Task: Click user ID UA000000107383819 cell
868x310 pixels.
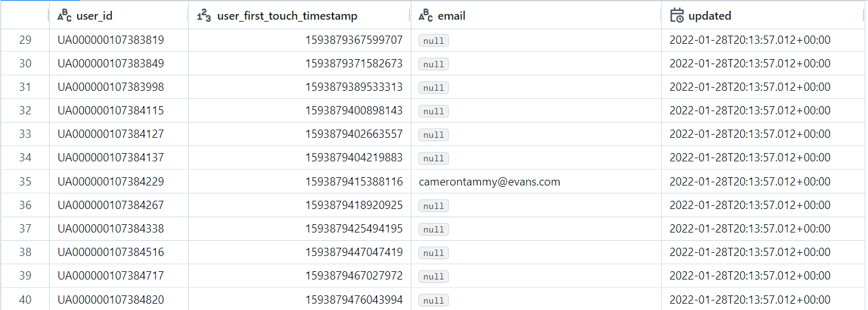Action: click(x=111, y=40)
